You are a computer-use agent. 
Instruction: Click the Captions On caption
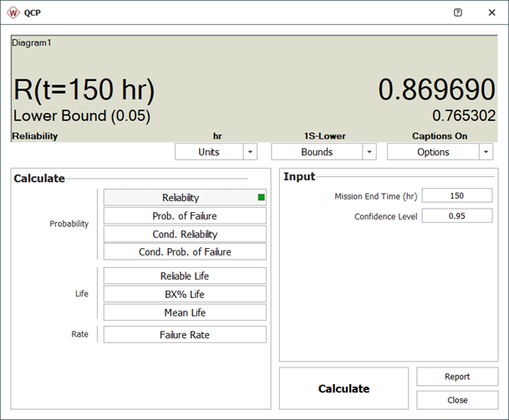point(440,136)
